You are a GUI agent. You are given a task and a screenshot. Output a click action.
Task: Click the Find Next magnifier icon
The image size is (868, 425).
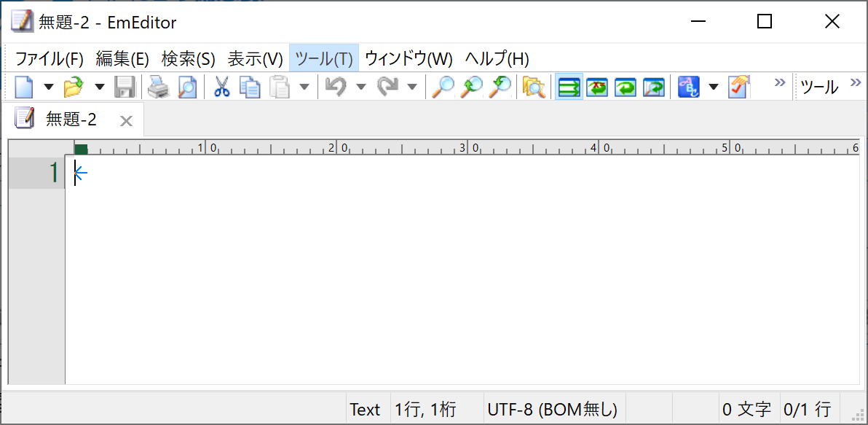tap(472, 87)
